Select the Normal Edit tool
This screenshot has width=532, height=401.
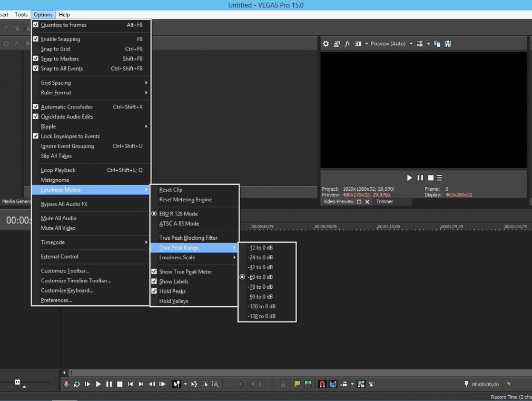(x=176, y=384)
